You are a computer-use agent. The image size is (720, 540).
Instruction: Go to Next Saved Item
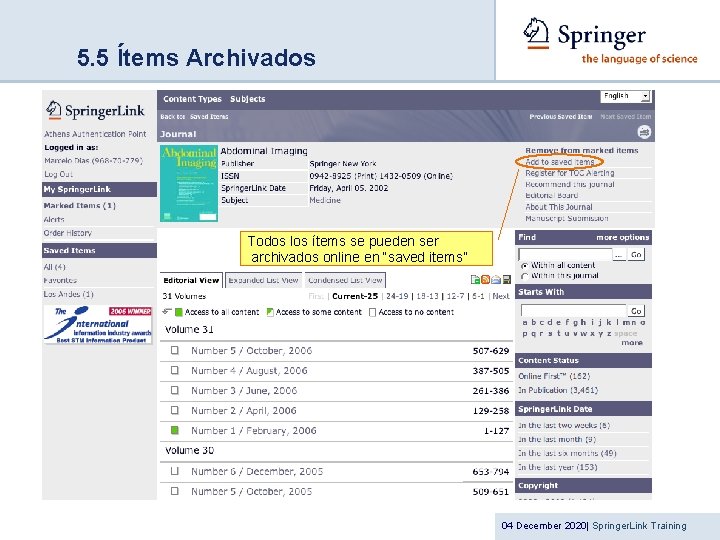click(626, 117)
